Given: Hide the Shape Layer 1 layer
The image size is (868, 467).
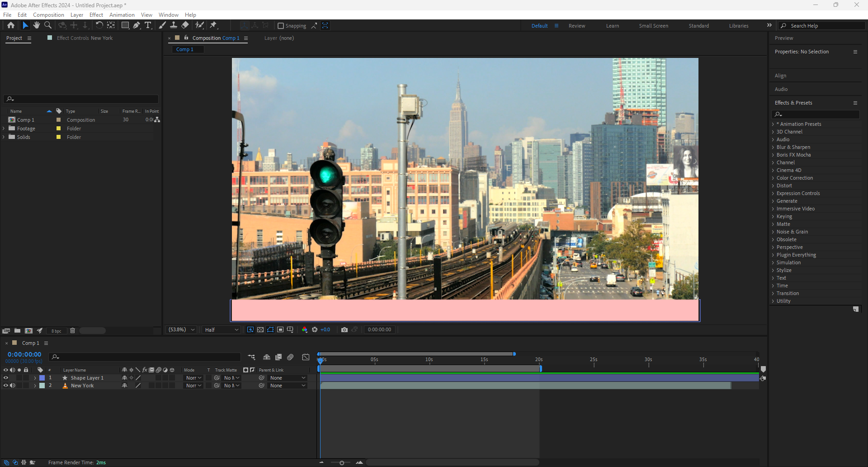Looking at the screenshot, I should (6, 378).
